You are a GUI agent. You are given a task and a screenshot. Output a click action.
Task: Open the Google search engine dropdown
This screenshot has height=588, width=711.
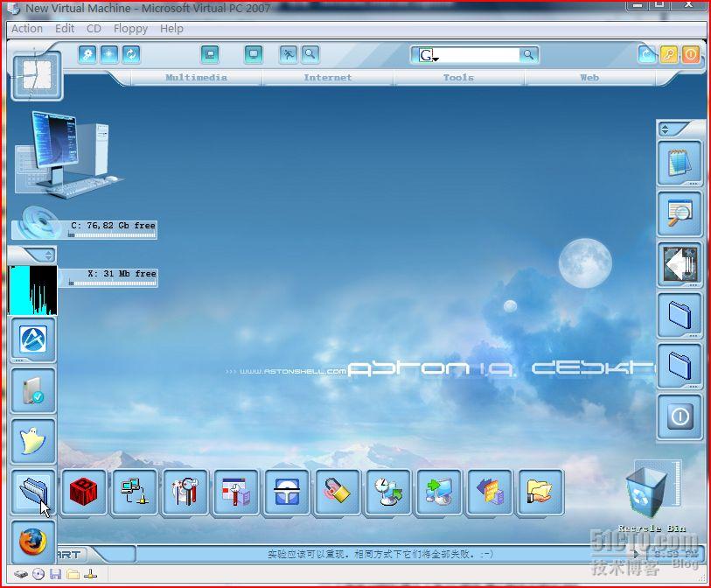click(x=436, y=59)
